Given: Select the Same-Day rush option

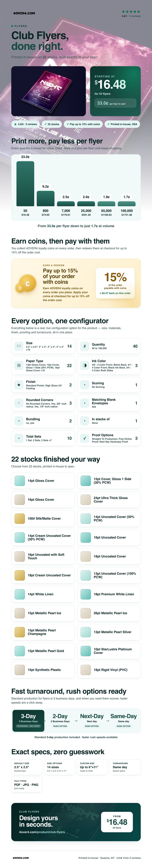Looking at the screenshot, I should pyautogui.click(x=123, y=721).
